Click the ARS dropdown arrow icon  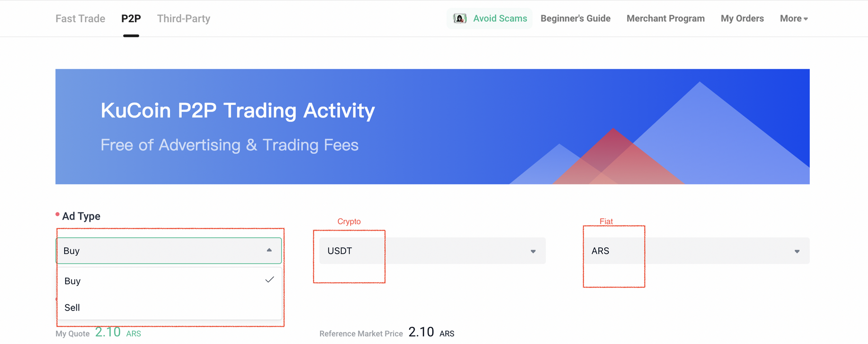pos(797,251)
